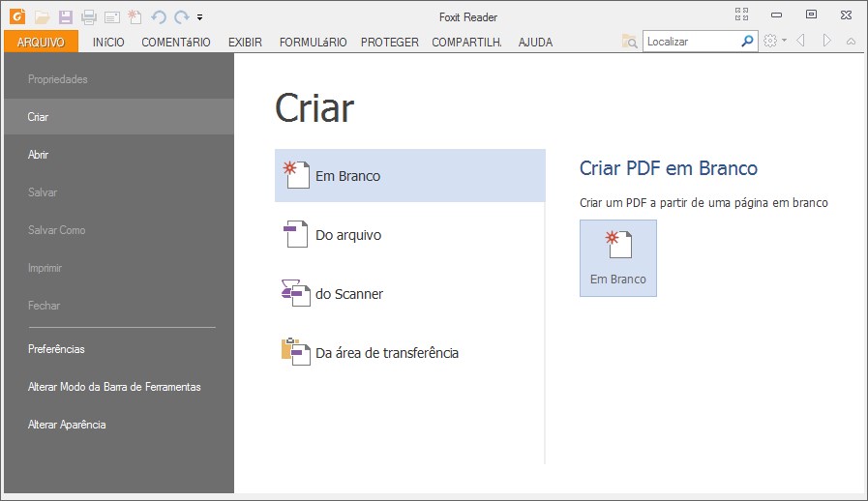Click the Criar PDF em Branco heading

668,167
